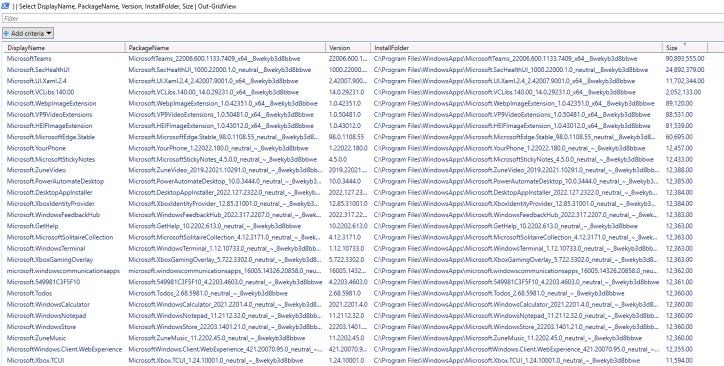Select Microsoft.XboxGamingOverlay display name

(x=50, y=259)
